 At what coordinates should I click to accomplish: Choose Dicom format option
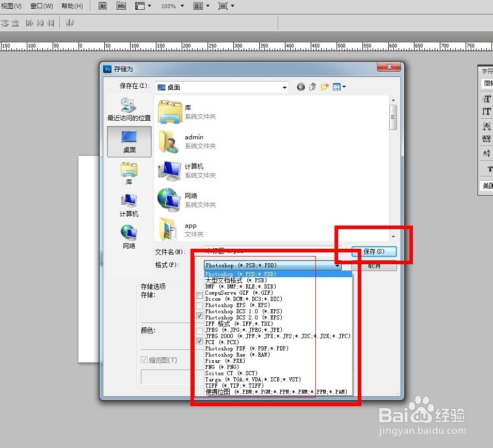(278, 299)
